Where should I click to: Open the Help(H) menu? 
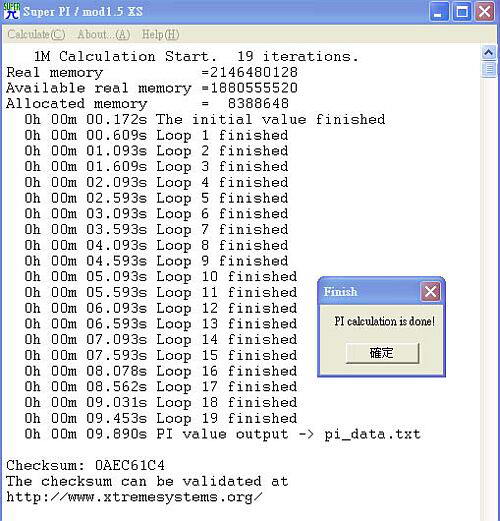(161, 34)
